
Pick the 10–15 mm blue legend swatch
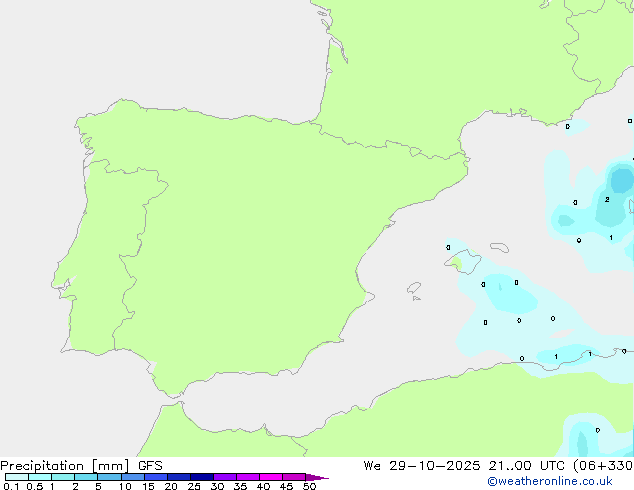pyautogui.click(x=132, y=477)
